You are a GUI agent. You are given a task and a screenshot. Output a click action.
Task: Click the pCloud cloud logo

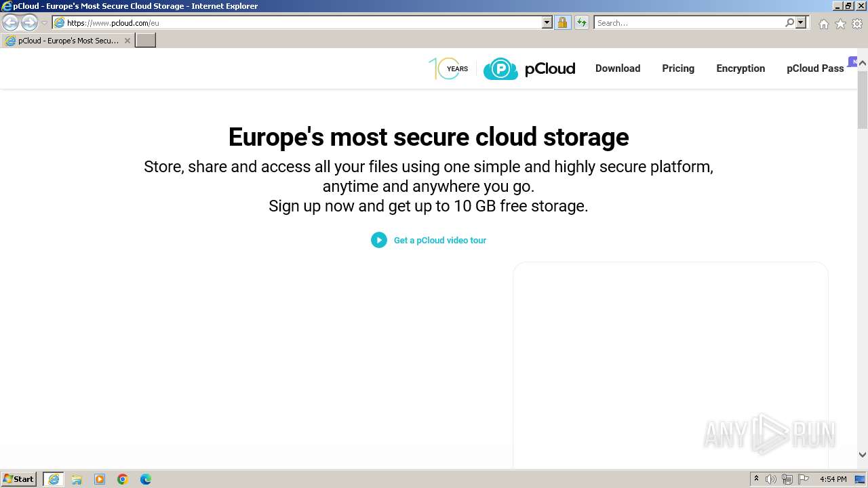[529, 68]
